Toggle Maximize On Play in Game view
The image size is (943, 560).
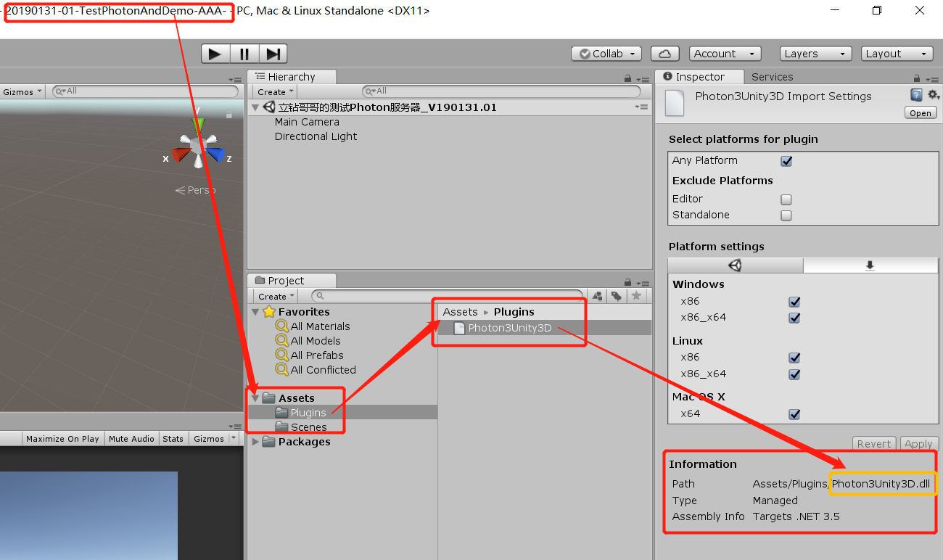pyautogui.click(x=62, y=439)
